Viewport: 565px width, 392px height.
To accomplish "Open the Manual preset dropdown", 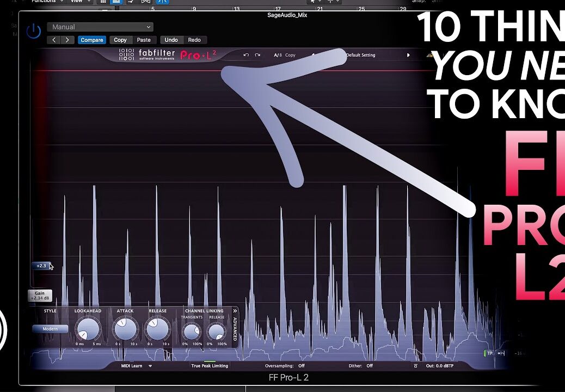I will tap(100, 27).
